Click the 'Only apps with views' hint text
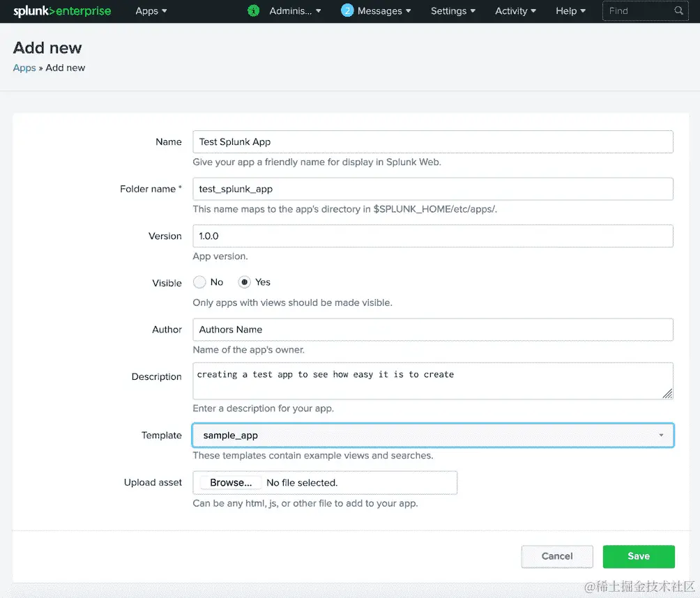The width and height of the screenshot is (700, 598). point(292,302)
